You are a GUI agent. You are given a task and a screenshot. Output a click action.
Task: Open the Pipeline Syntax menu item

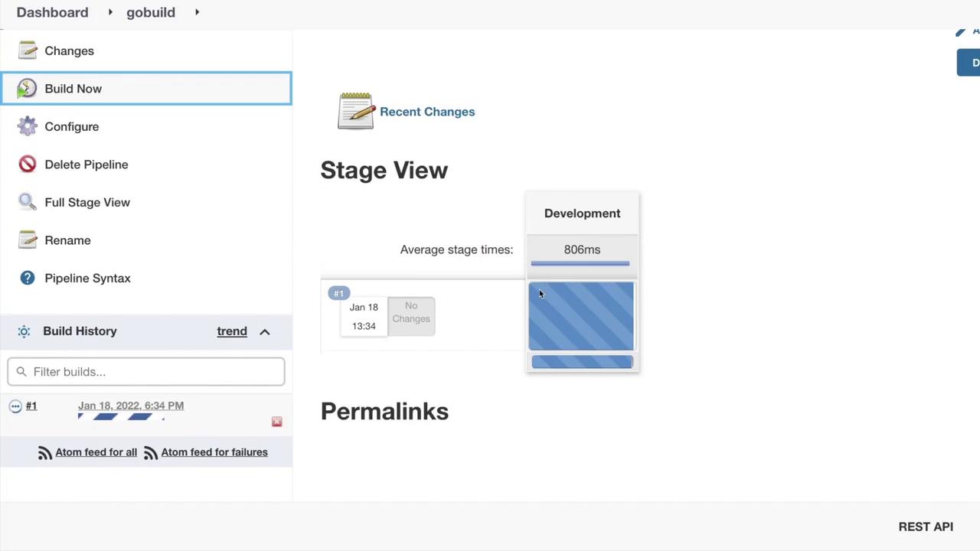(x=87, y=278)
